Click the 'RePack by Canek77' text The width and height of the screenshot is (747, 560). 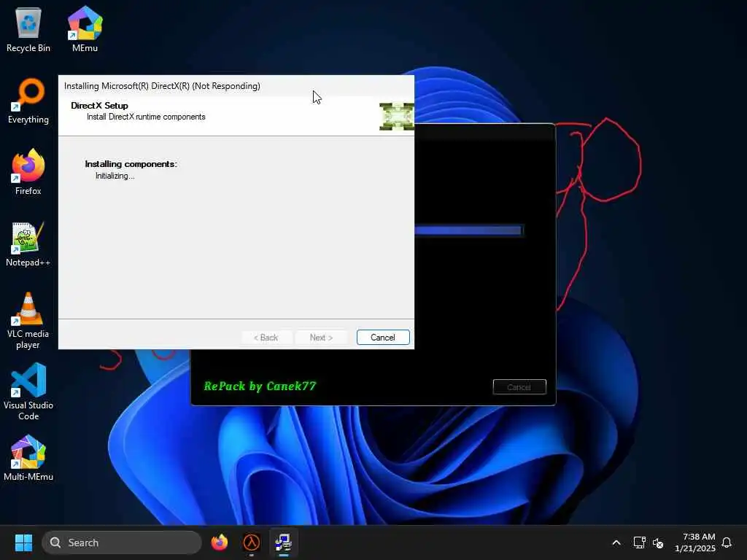tap(260, 386)
